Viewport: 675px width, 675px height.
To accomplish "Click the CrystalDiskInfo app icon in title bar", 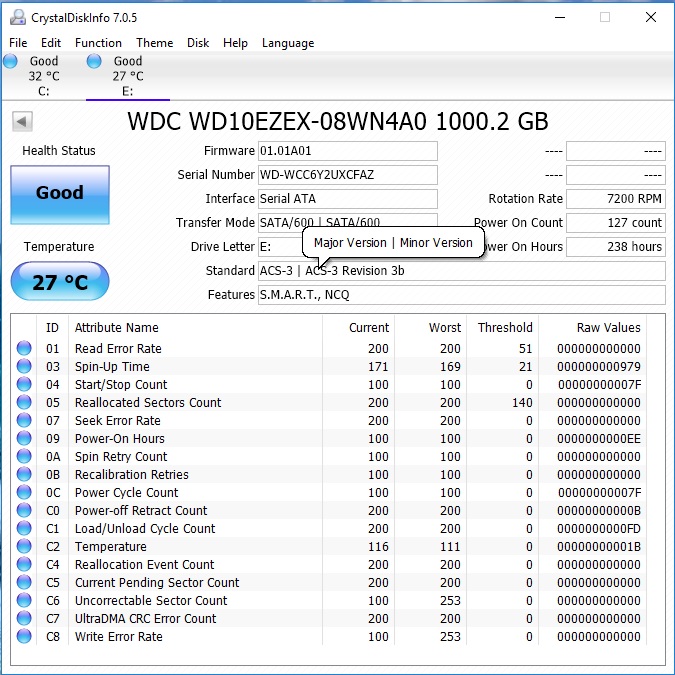I will [x=18, y=17].
